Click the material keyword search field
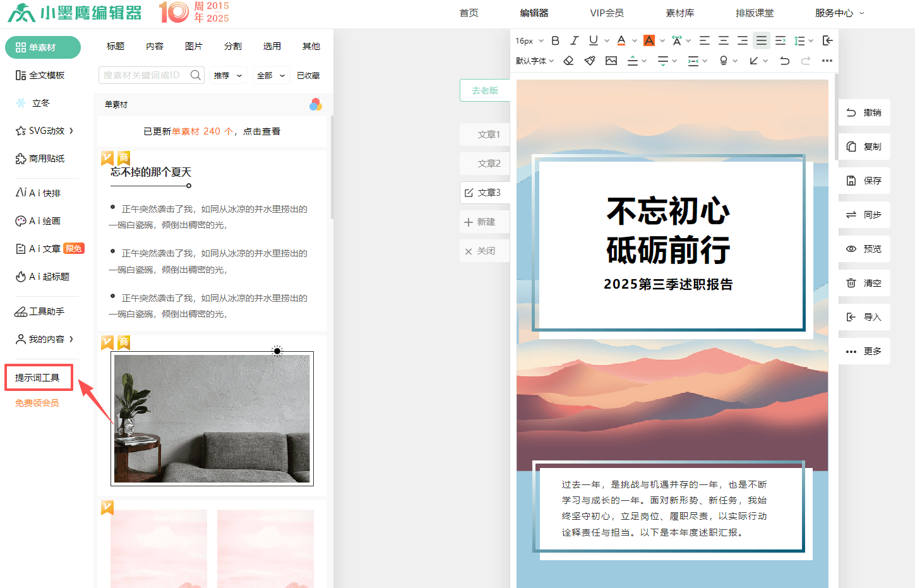The image size is (915, 588). point(144,75)
